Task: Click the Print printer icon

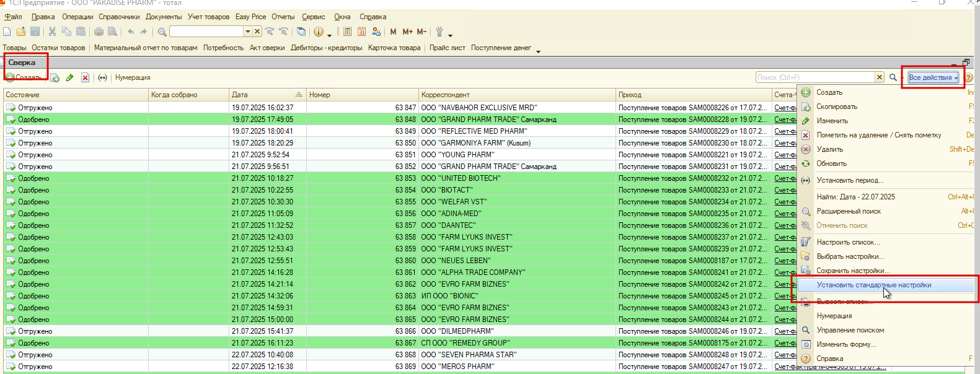Action: [99, 32]
